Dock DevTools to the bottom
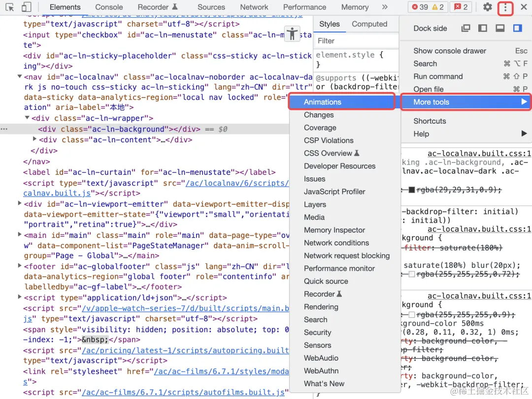Screen dimensions: 532x399 point(500,28)
